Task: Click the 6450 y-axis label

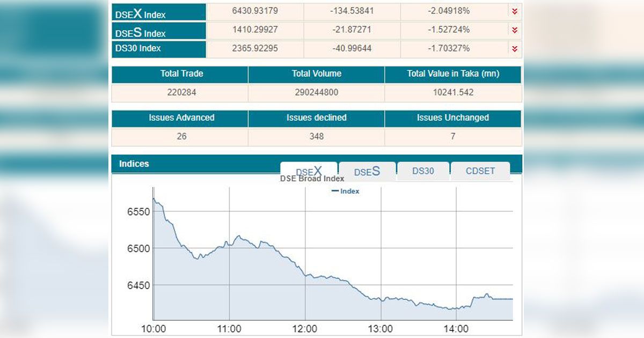Action: coord(138,285)
